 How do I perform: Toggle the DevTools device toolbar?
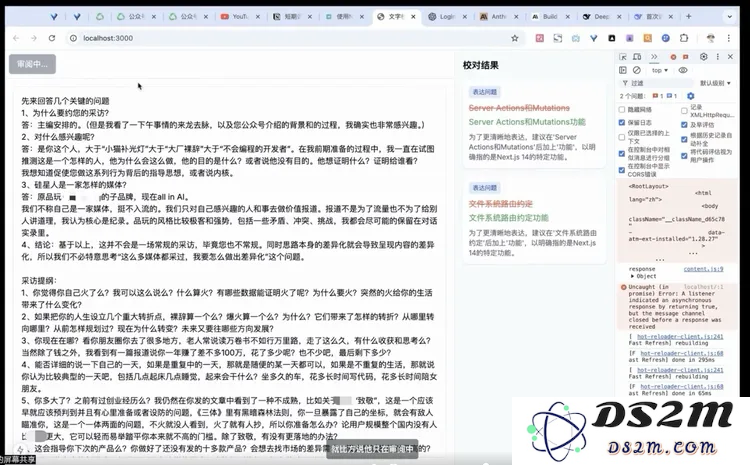point(637,57)
